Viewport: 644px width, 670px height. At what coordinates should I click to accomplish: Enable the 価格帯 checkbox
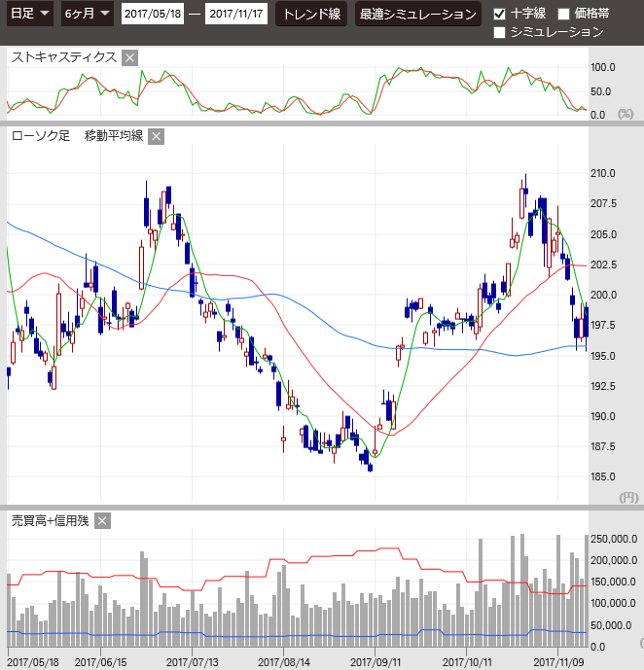[564, 14]
